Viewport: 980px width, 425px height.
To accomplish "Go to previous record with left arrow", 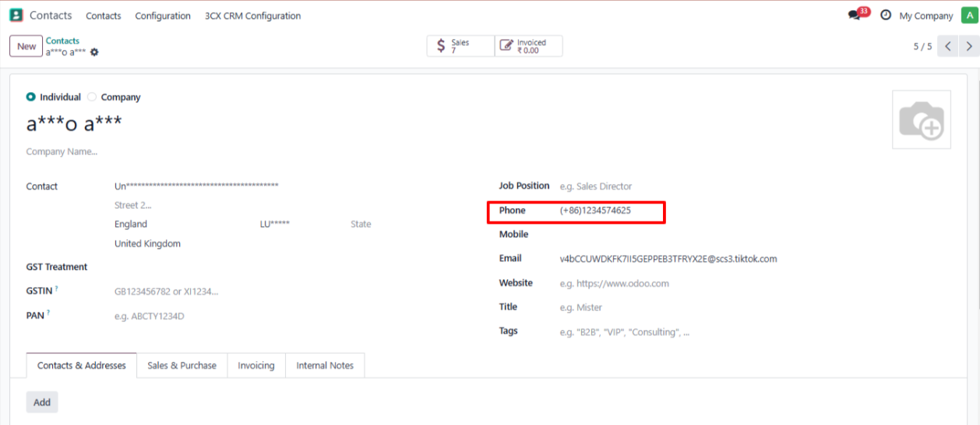I will 947,46.
